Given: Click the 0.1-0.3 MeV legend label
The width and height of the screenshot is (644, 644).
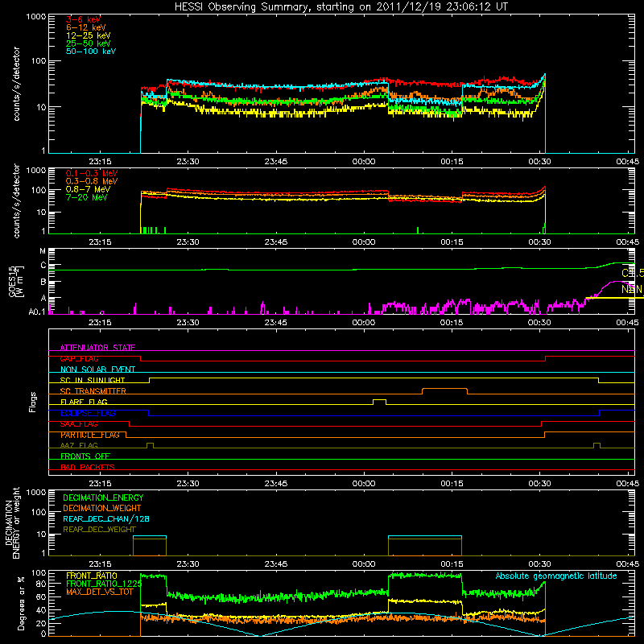Looking at the screenshot, I should click(92, 173).
